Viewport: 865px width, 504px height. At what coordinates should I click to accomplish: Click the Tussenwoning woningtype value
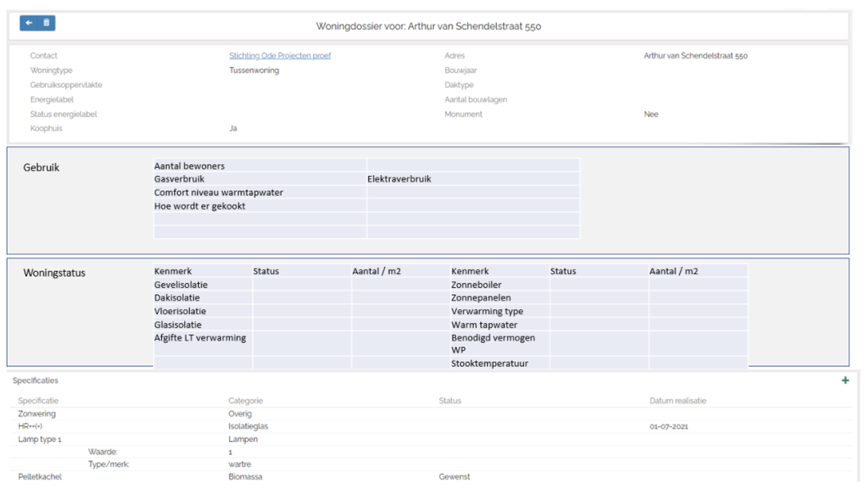[254, 70]
